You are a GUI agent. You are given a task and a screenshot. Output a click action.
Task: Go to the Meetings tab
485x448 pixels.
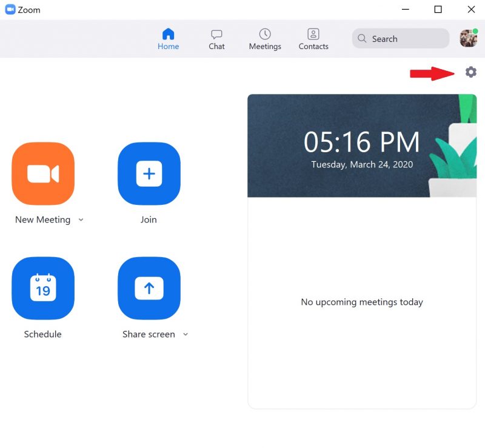pyautogui.click(x=265, y=39)
